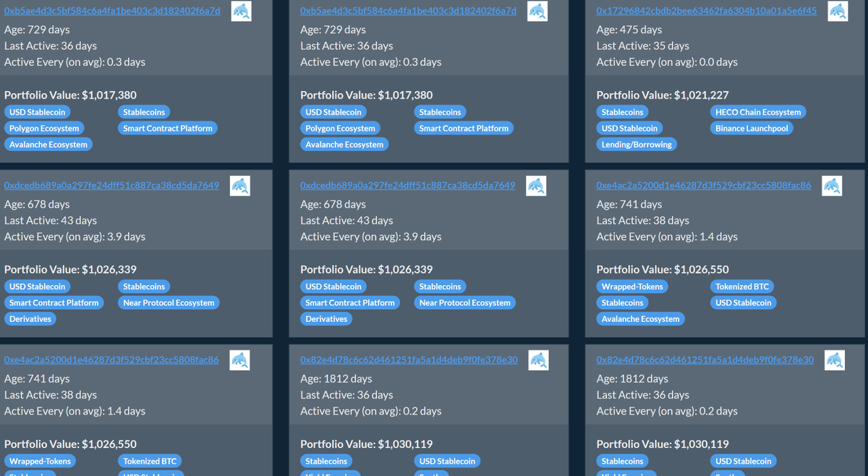868x476 pixels.
Task: Open the middle-column 0xb5ae4d3c5bf584c6 address link
Action: pos(409,11)
